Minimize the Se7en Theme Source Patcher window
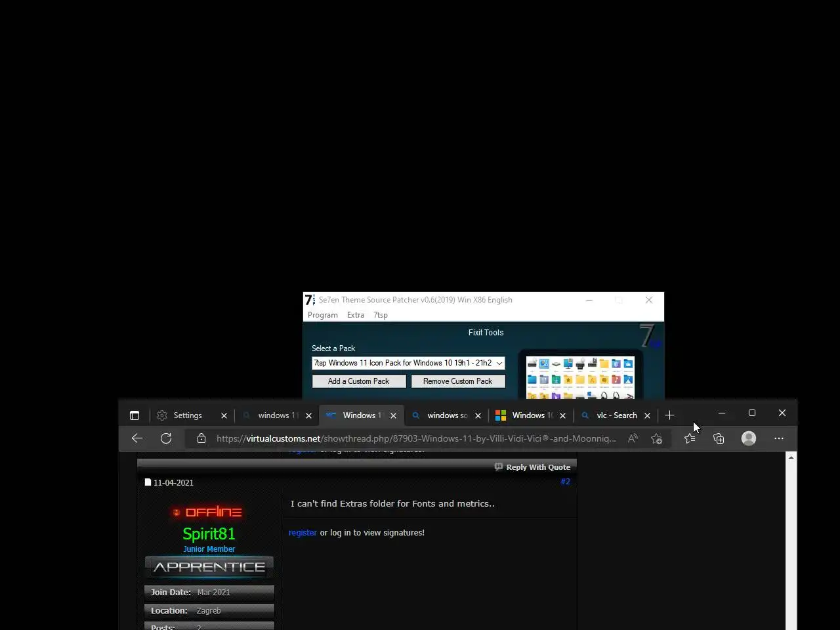Viewport: 840px width, 630px height. point(589,300)
